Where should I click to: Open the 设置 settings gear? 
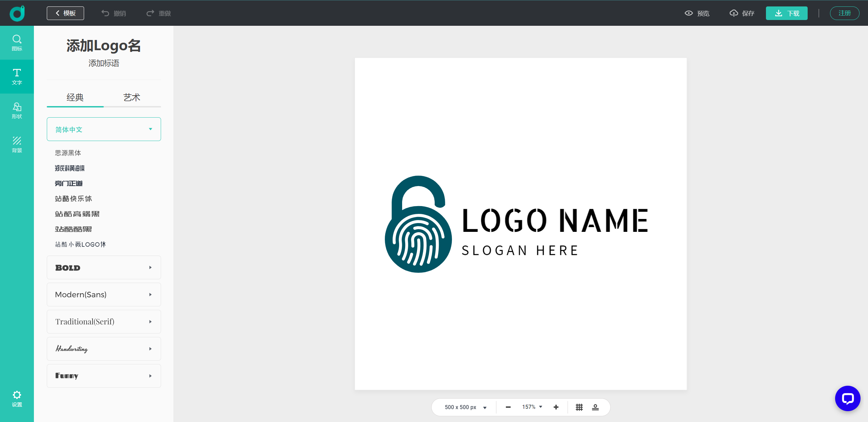[17, 399]
